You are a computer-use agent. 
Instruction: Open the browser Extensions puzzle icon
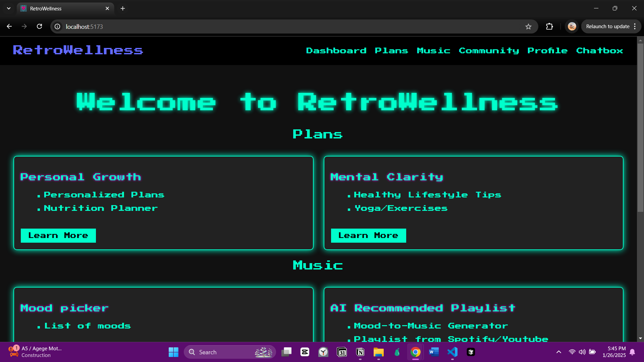coord(549,26)
